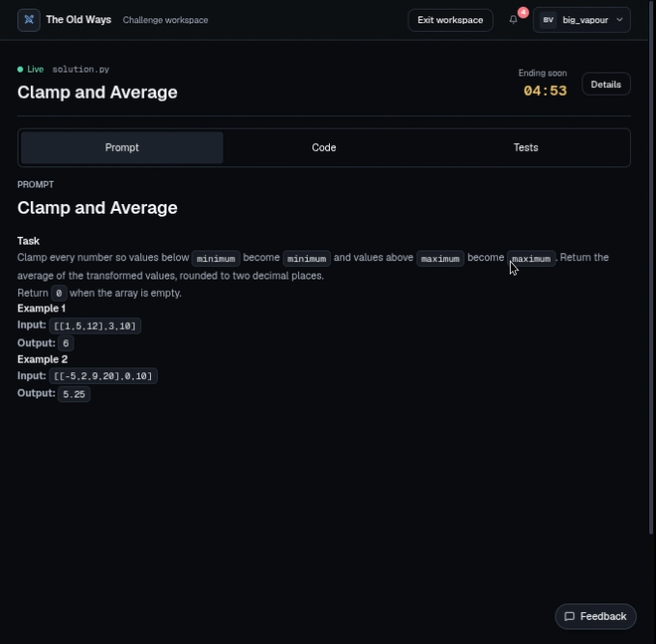Click the page vertical scrollbar
The image size is (656, 644).
point(651,268)
